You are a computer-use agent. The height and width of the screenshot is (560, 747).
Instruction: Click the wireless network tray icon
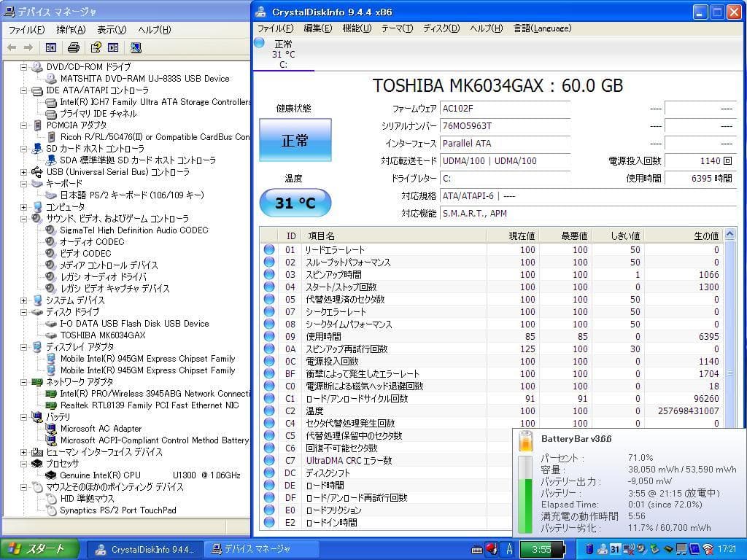click(708, 550)
